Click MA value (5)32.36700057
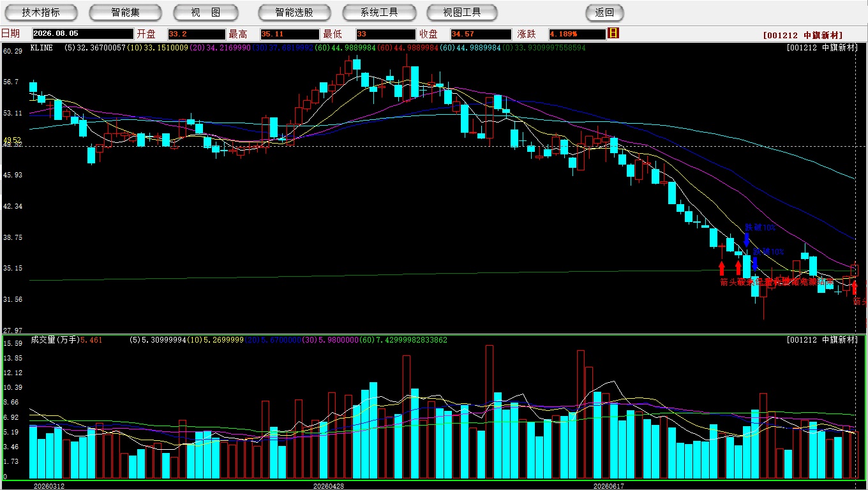This screenshot has width=868, height=490. [94, 48]
